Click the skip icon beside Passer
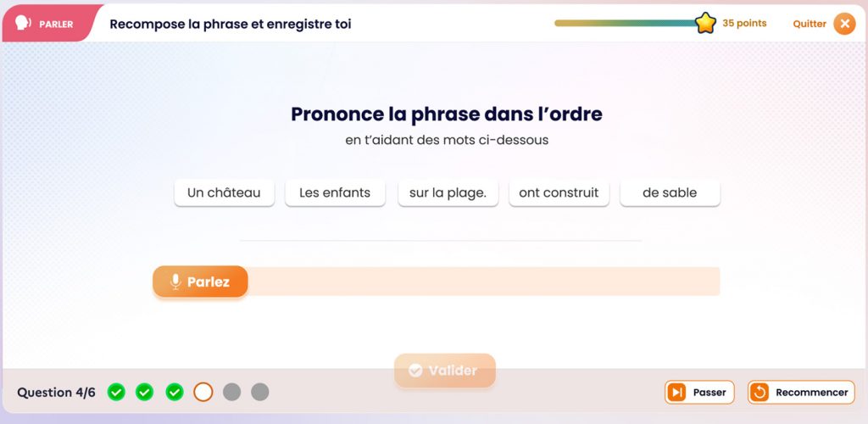 (676, 393)
